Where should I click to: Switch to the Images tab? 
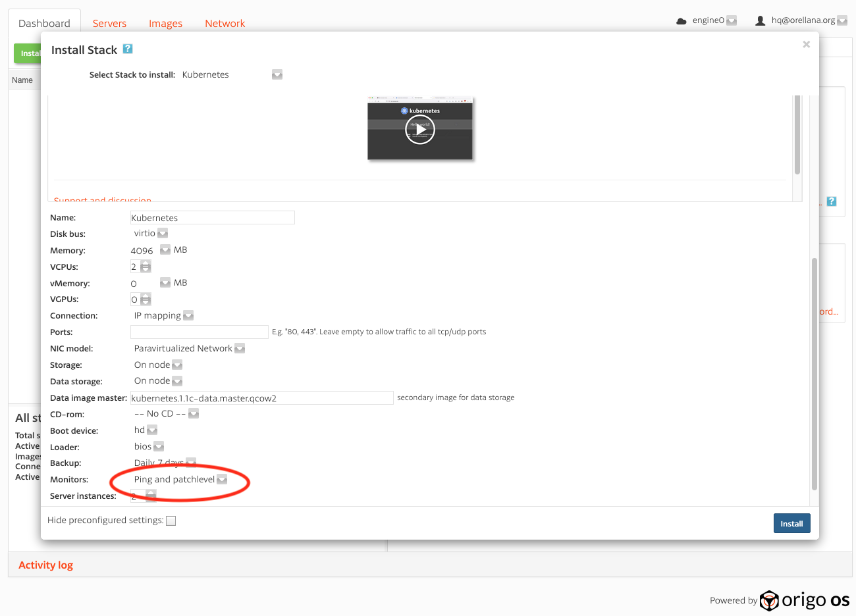coord(165,24)
